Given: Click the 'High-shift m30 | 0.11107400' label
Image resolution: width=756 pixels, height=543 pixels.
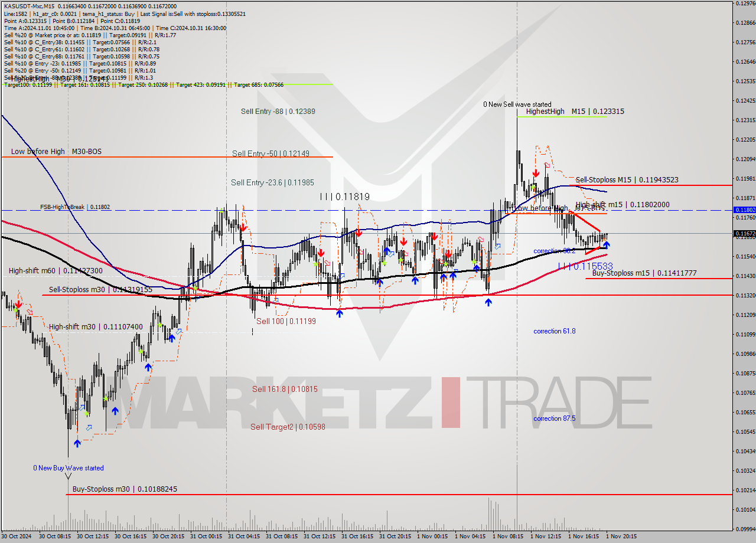Looking at the screenshot, I should (x=96, y=326).
